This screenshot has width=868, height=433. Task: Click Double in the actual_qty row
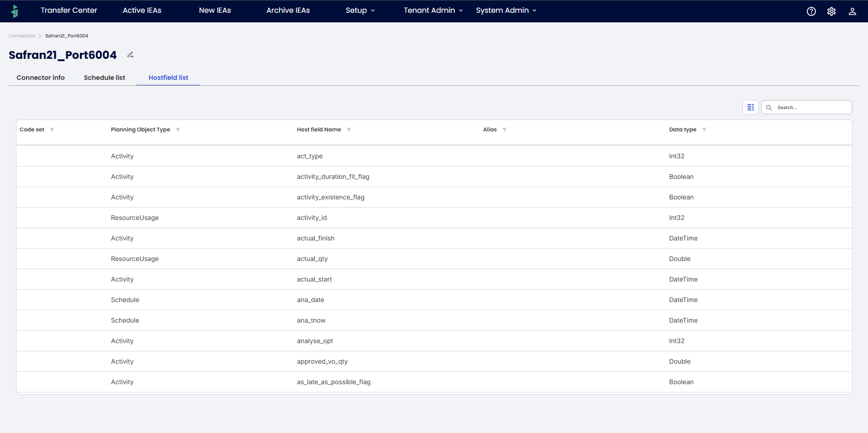point(679,259)
